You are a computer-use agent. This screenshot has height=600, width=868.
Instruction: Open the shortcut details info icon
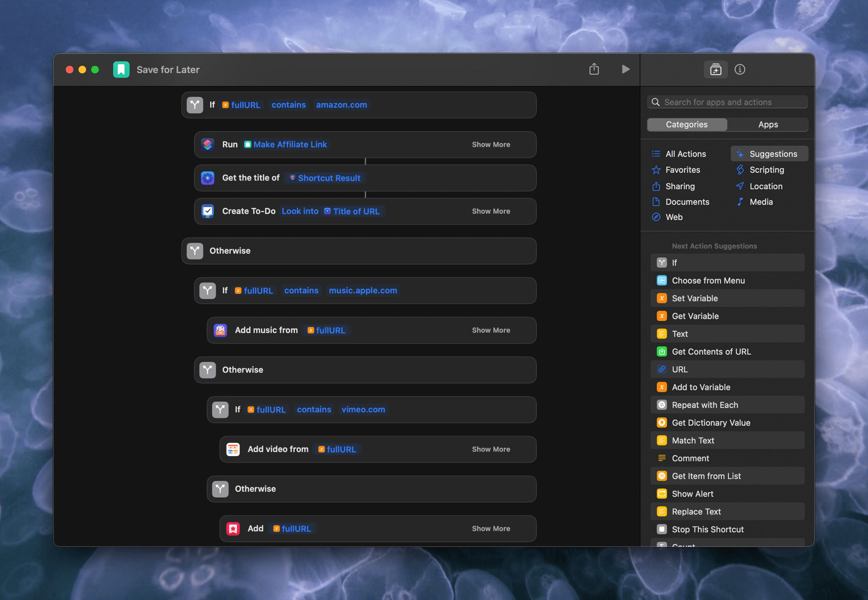[740, 69]
